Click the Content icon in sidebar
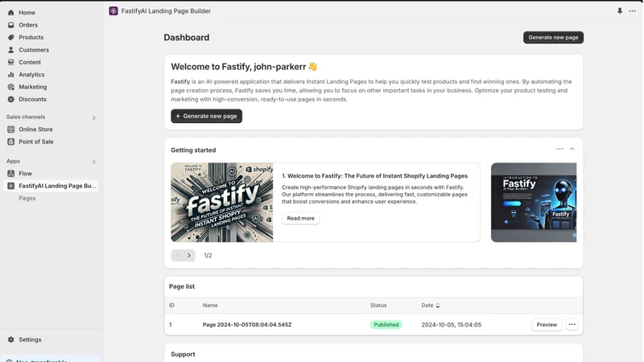Image resolution: width=644 pixels, height=362 pixels. coord(11,62)
